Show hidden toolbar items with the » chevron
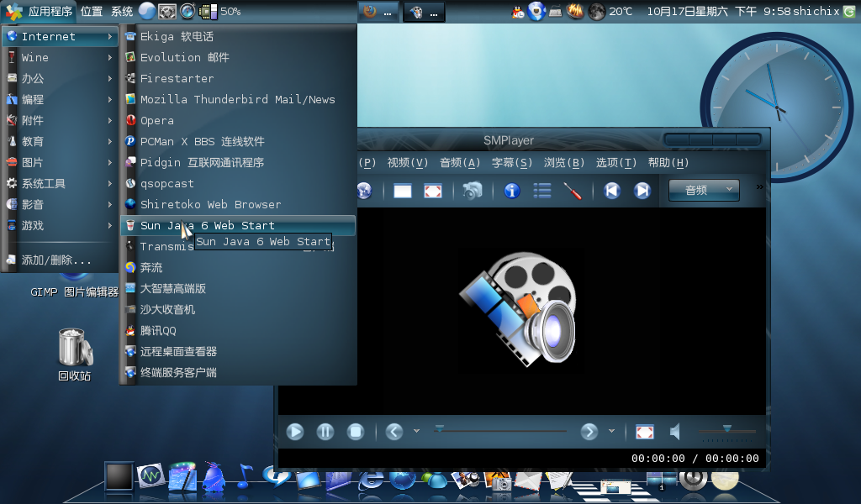 (x=759, y=187)
